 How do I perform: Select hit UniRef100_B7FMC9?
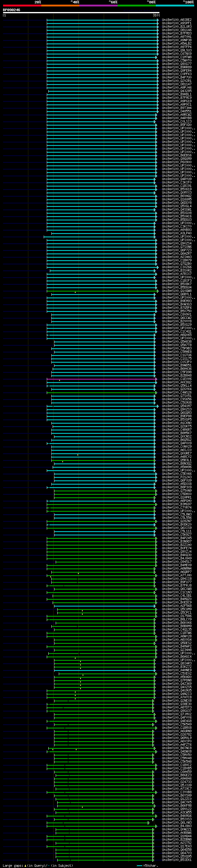pos(177,98)
